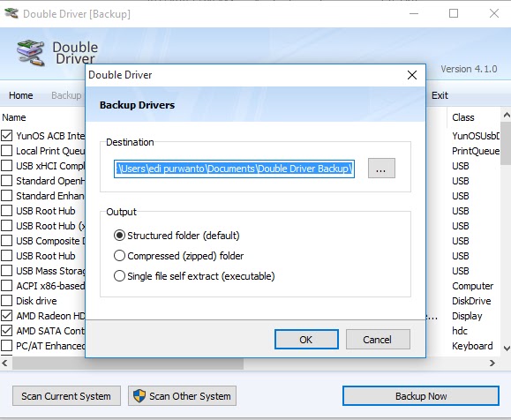Confirm backup with the OK button
The width and height of the screenshot is (511, 420).
point(306,340)
